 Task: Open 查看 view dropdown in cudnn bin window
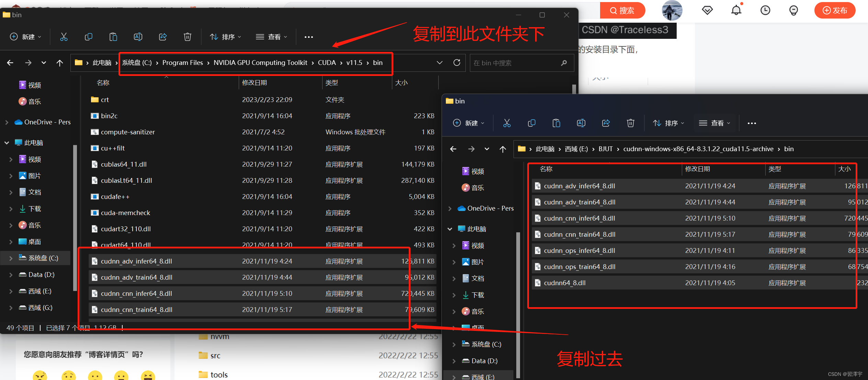(714, 123)
